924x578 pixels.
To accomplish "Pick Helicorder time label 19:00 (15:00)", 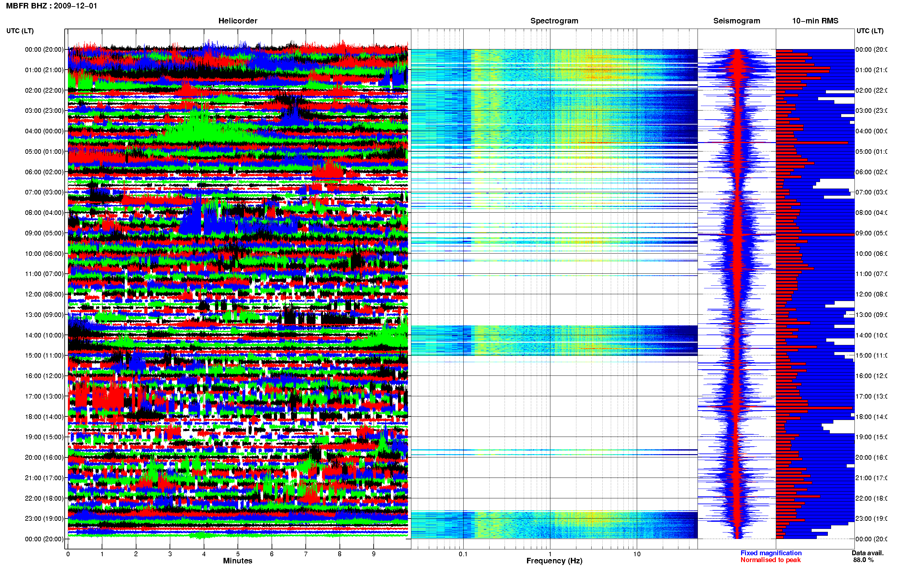I will point(44,437).
